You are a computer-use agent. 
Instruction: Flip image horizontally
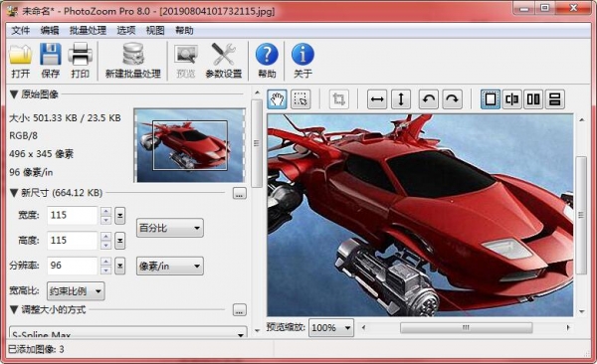pyautogui.click(x=377, y=99)
